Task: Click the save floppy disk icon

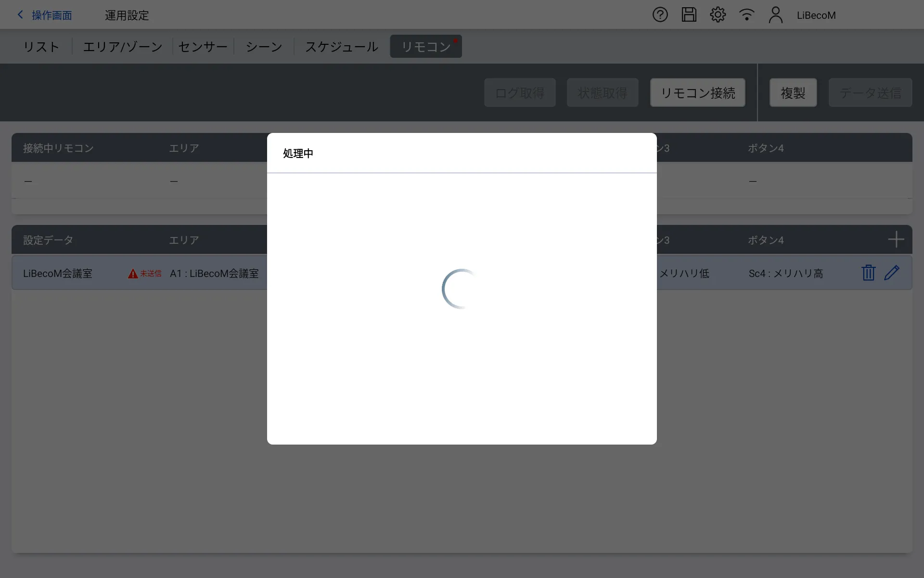Action: pos(689,15)
